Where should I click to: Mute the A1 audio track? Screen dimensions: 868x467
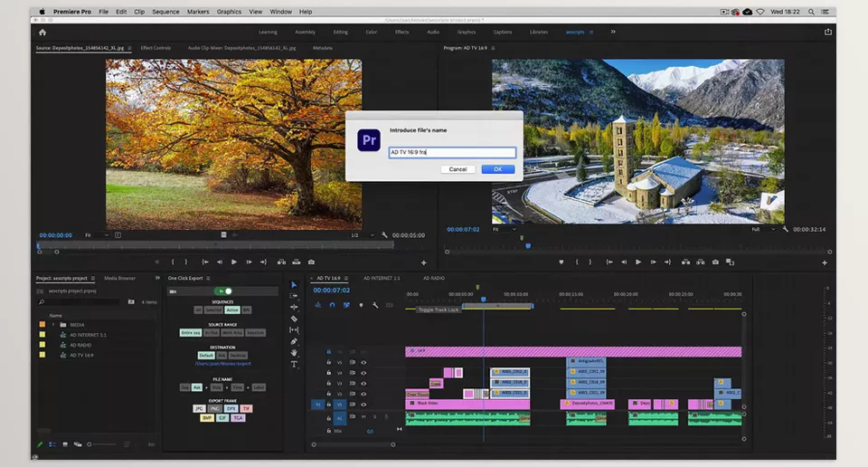[x=363, y=416]
